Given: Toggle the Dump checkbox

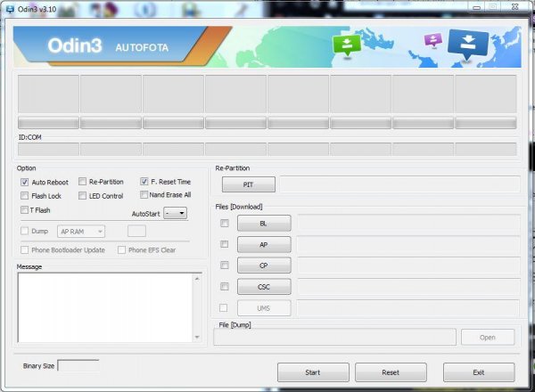Looking at the screenshot, I should pyautogui.click(x=24, y=231).
